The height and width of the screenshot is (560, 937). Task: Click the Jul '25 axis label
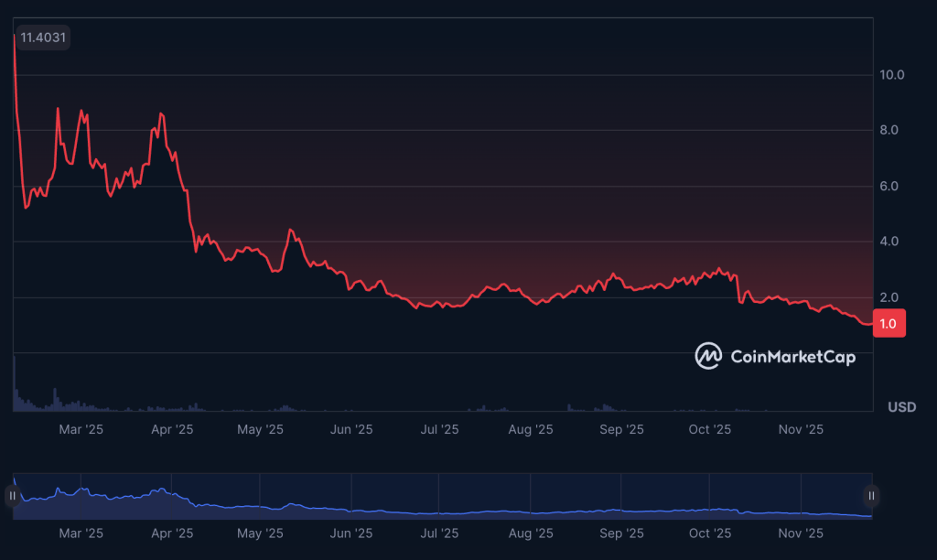[x=440, y=428]
